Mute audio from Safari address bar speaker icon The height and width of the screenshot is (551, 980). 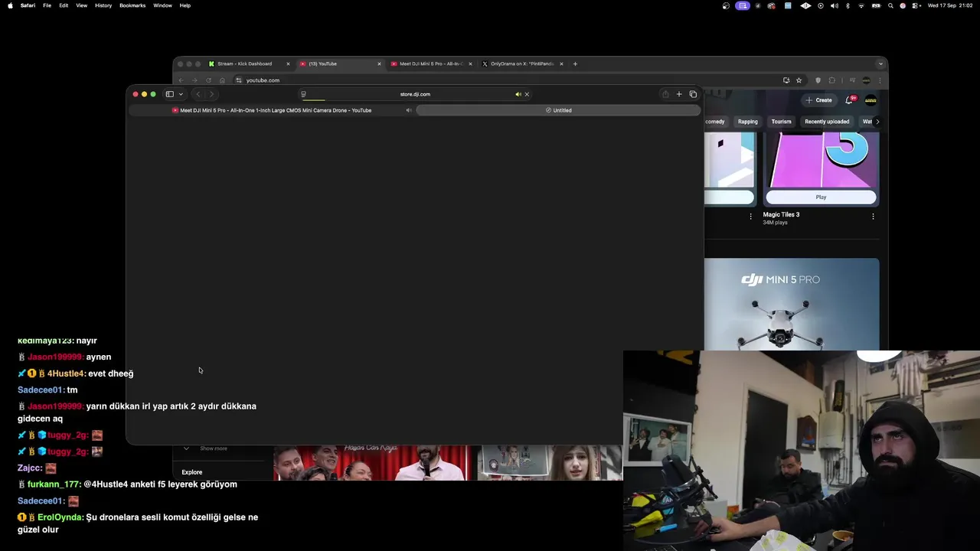tap(518, 94)
